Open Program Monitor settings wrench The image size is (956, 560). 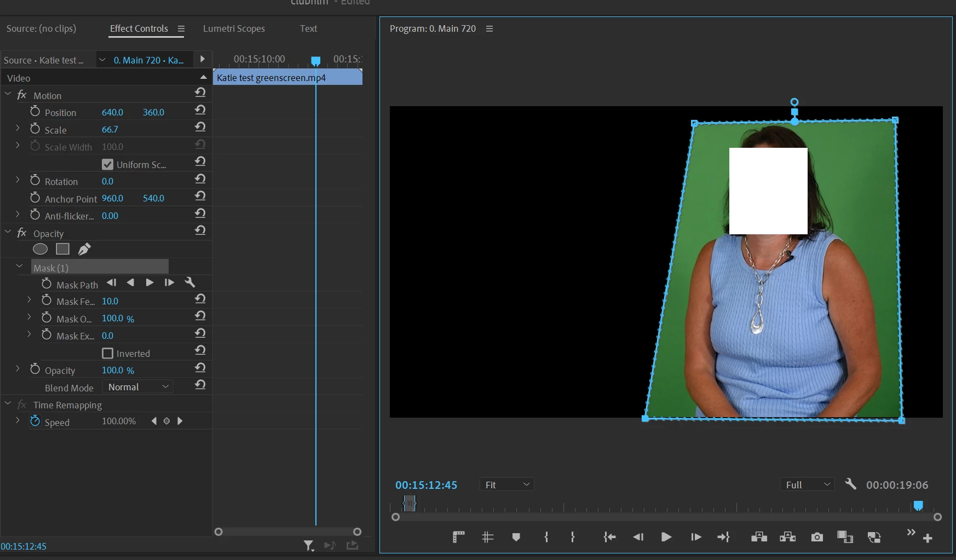point(850,484)
